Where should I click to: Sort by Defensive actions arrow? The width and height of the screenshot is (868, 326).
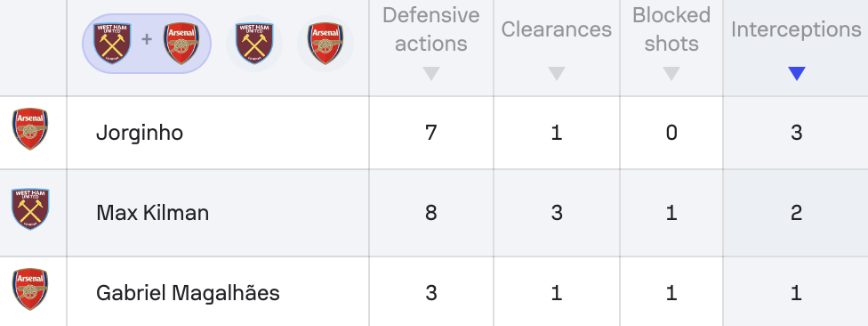pos(430,73)
